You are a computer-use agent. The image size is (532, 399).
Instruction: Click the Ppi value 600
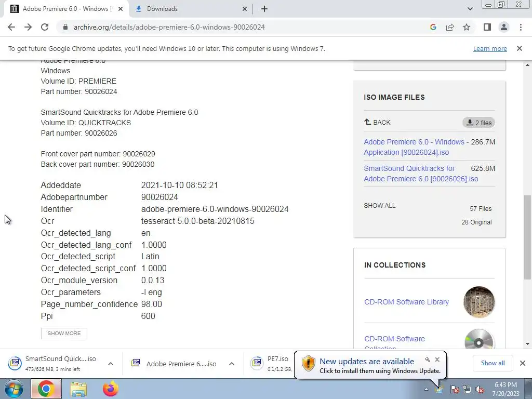148,316
